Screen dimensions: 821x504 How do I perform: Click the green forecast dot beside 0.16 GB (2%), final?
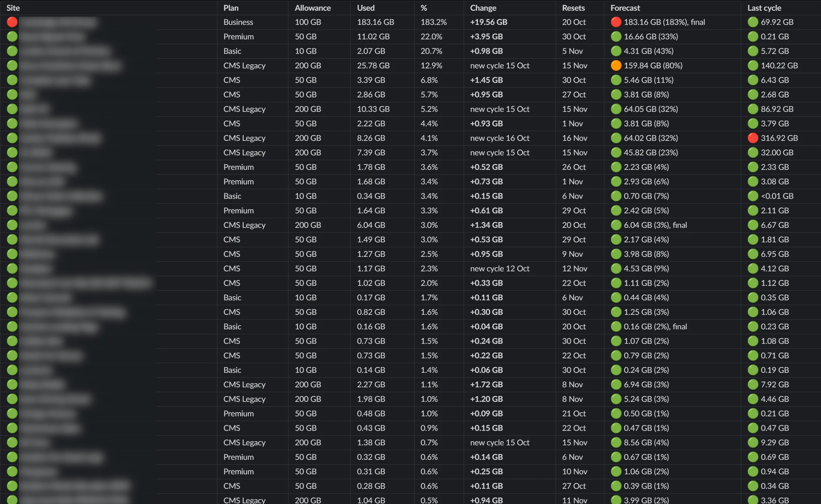pyautogui.click(x=616, y=327)
